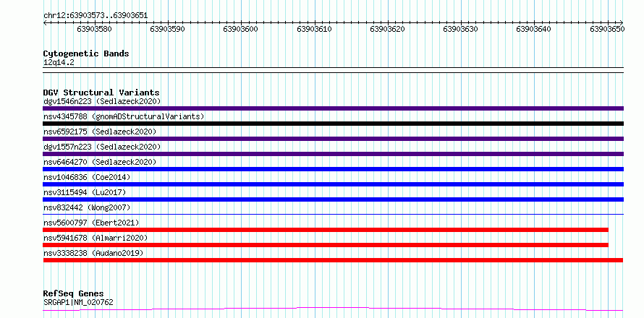Click the thin blue line under nsv832442

click(333, 214)
